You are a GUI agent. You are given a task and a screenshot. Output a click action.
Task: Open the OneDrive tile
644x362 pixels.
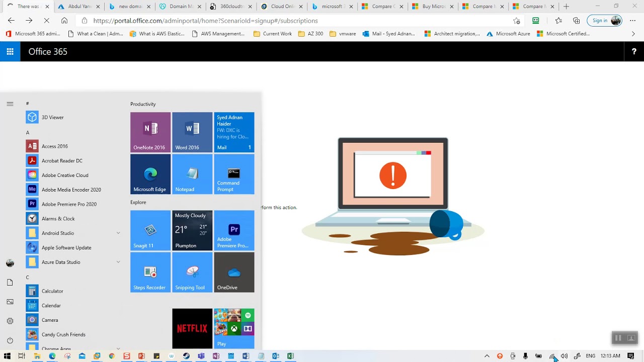coord(234,272)
